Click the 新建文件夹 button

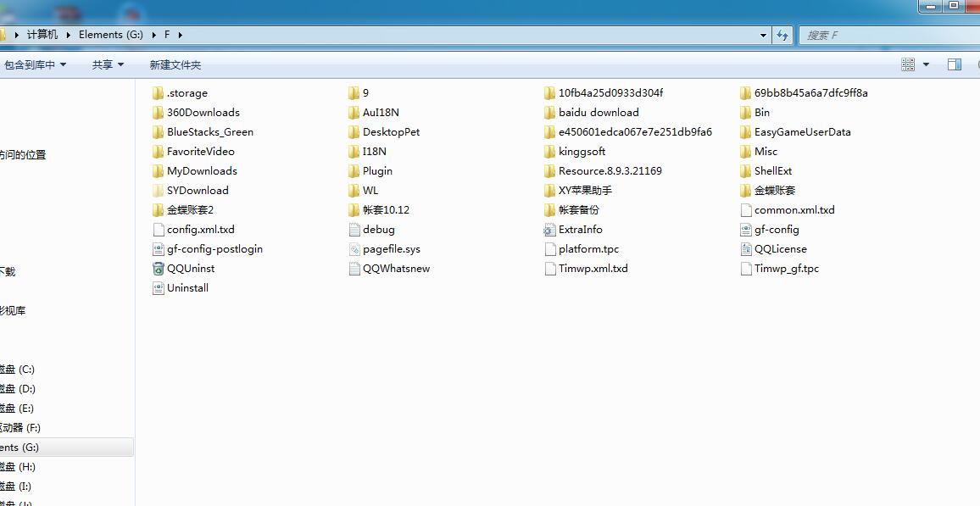click(175, 64)
